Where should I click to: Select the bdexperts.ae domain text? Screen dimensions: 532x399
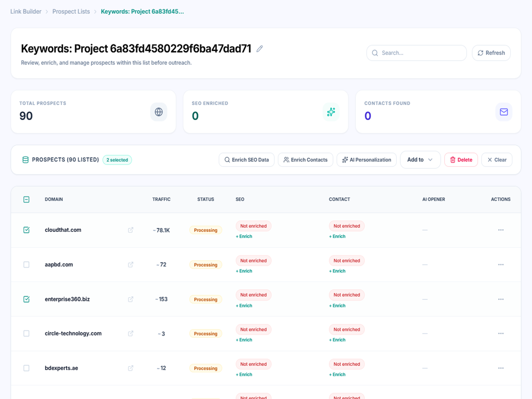(x=61, y=368)
